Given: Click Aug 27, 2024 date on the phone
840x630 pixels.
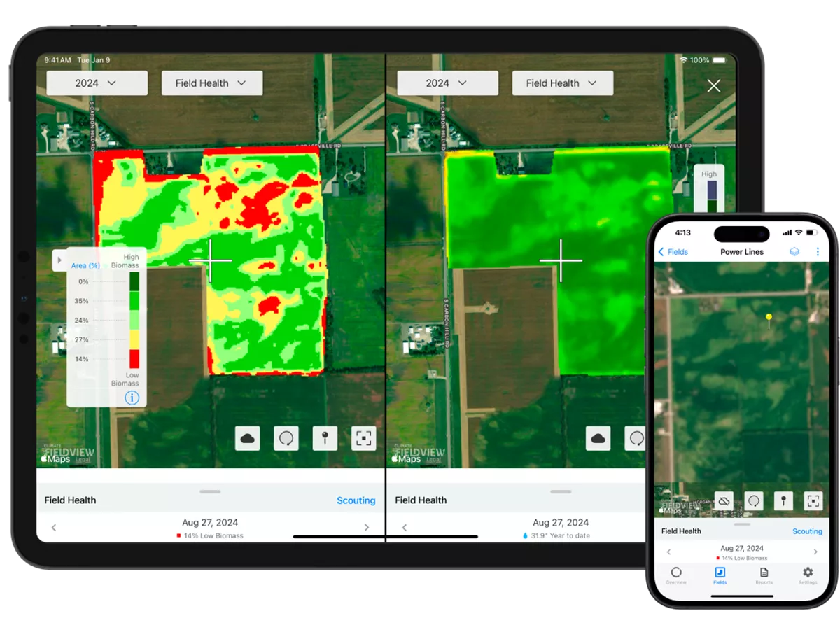Looking at the screenshot, I should (x=742, y=549).
